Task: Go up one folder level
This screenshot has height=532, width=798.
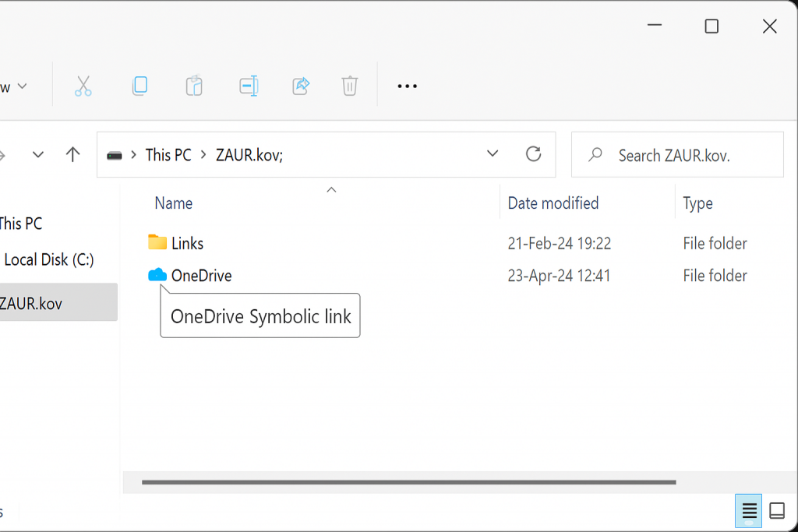Action: pyautogui.click(x=73, y=154)
